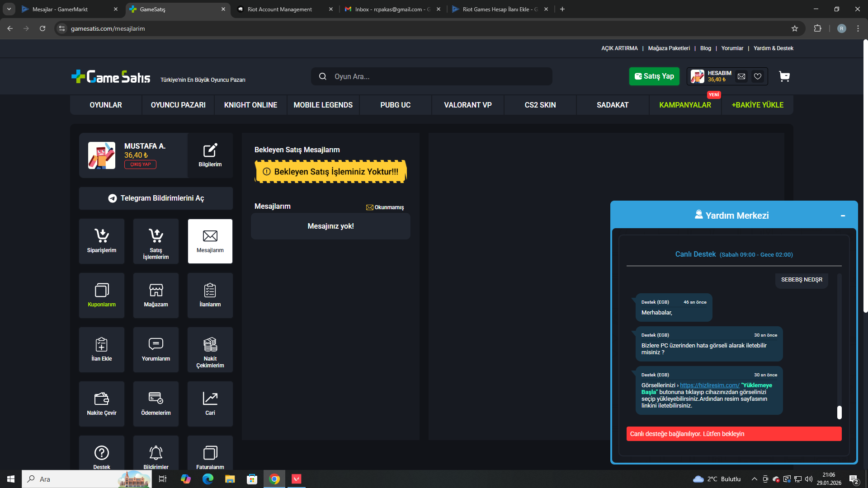
Task: Open the Chrome extensions puzzle icon
Action: [x=817, y=28]
